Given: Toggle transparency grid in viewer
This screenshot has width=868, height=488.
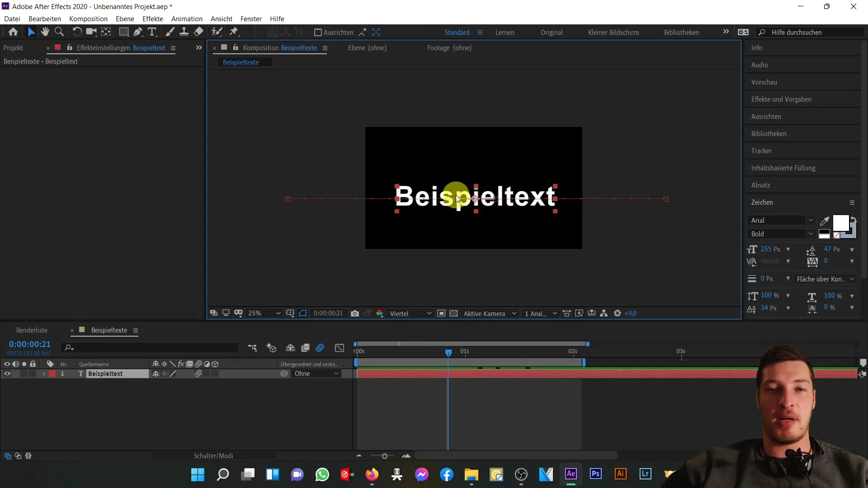Looking at the screenshot, I should tap(454, 314).
